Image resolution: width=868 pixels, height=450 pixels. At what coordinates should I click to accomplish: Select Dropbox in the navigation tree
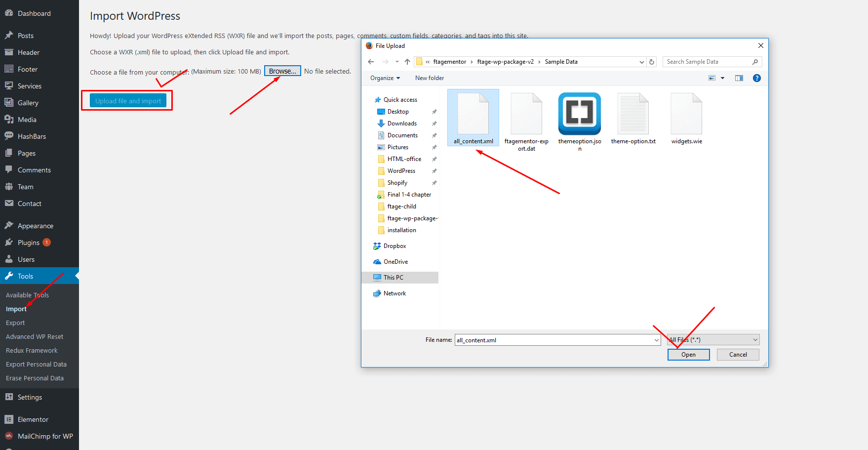(395, 246)
